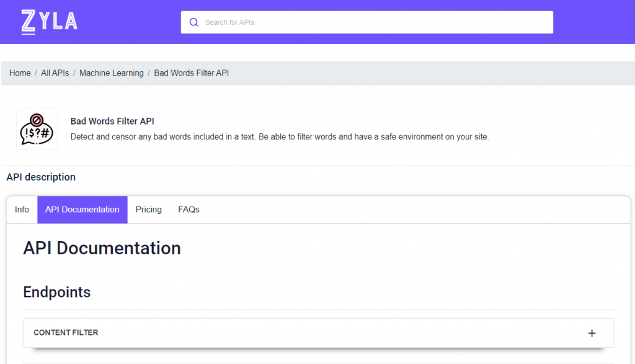The height and width of the screenshot is (364, 635).
Task: Click the API Documentation page heading
Action: [102, 248]
